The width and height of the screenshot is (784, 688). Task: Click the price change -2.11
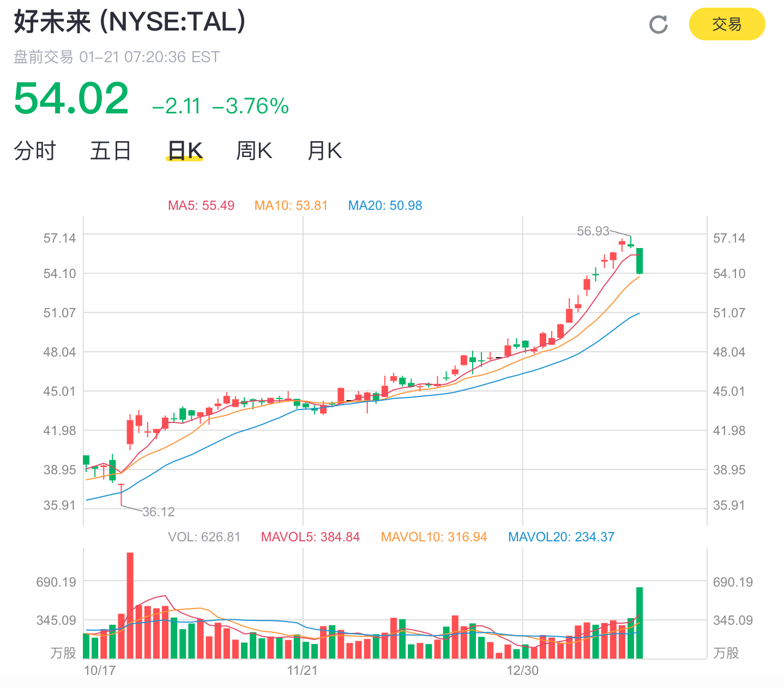(177, 106)
